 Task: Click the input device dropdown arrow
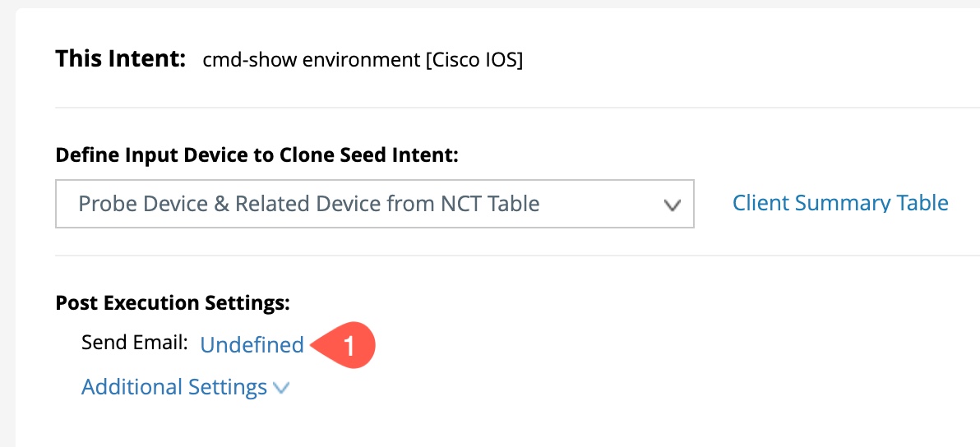673,205
